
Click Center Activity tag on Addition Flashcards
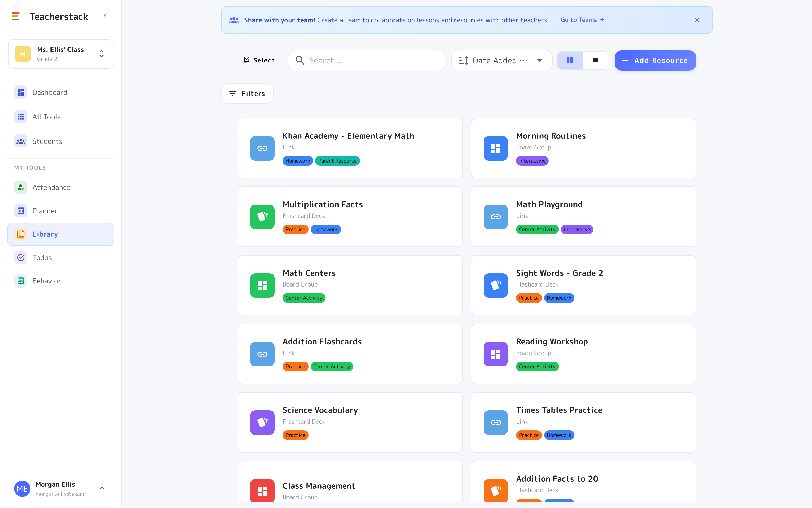click(x=331, y=366)
